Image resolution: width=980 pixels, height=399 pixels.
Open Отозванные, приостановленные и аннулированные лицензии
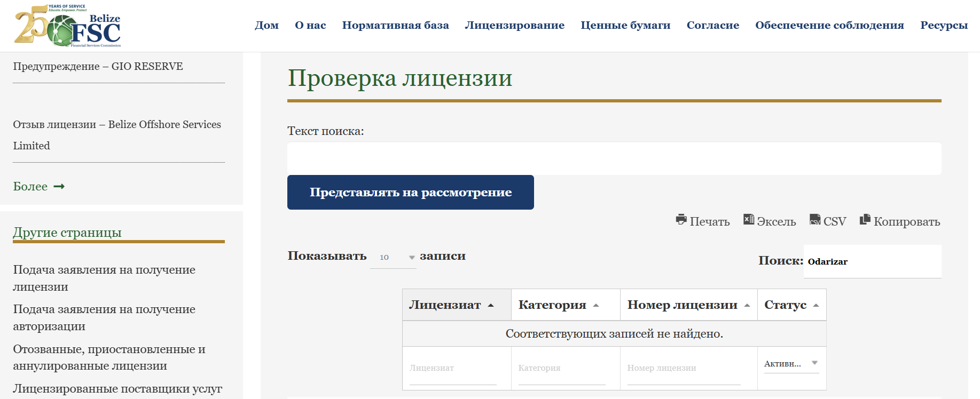[x=109, y=357]
